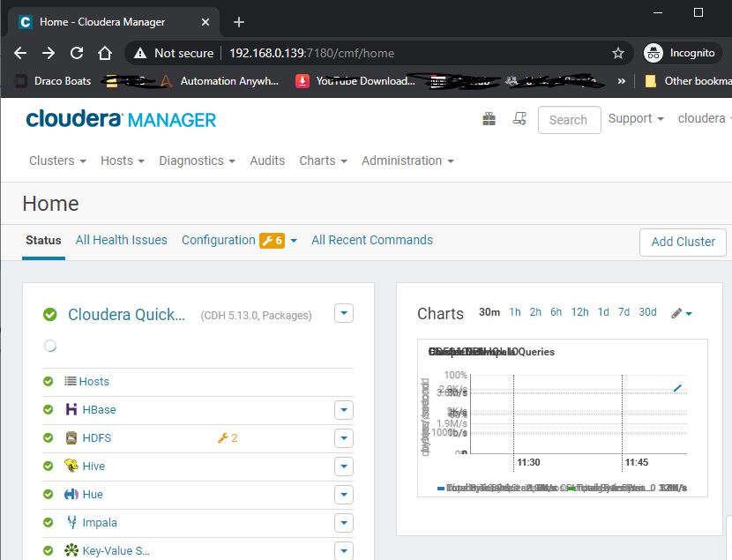The height and width of the screenshot is (560, 732).
Task: Open the Support dropdown menu
Action: pos(635,117)
